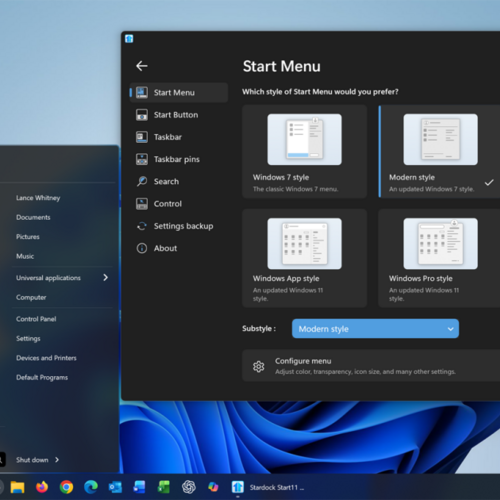Select the Windows App style card

pyautogui.click(x=304, y=258)
